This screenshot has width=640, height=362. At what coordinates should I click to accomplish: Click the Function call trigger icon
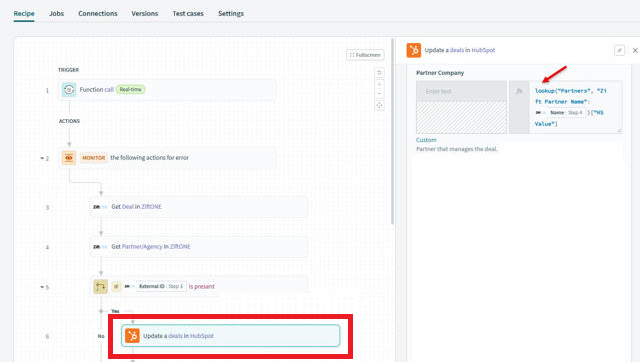coord(69,89)
